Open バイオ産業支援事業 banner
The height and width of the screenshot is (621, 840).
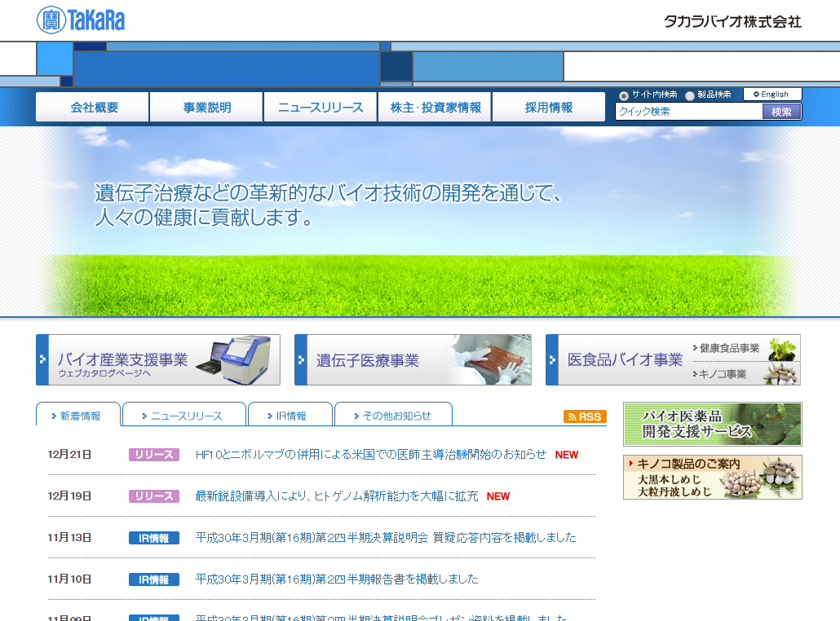click(158, 359)
